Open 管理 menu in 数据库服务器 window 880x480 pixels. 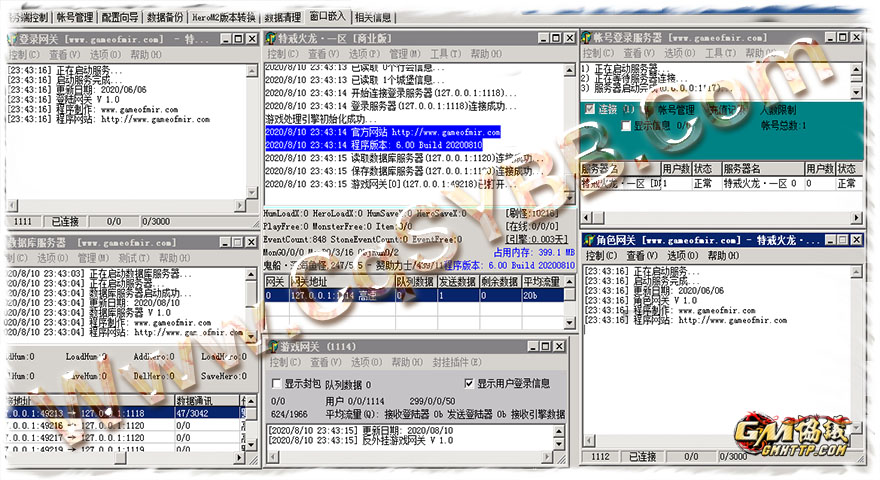(93, 258)
